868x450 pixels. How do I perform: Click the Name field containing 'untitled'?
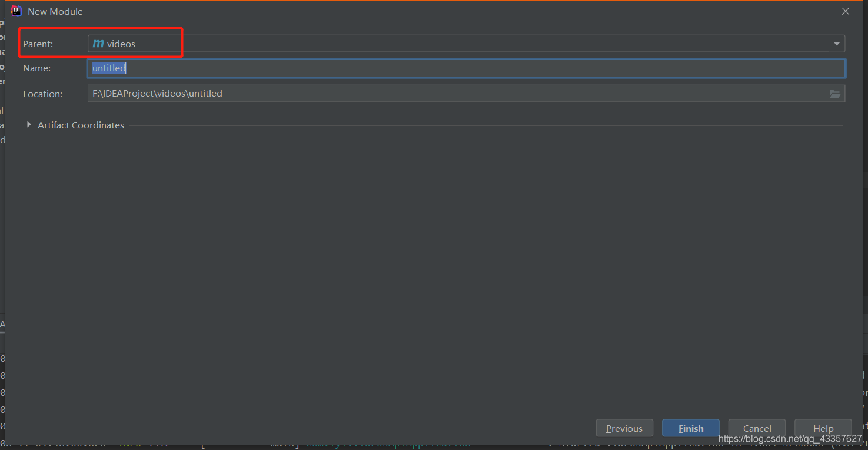(x=466, y=68)
